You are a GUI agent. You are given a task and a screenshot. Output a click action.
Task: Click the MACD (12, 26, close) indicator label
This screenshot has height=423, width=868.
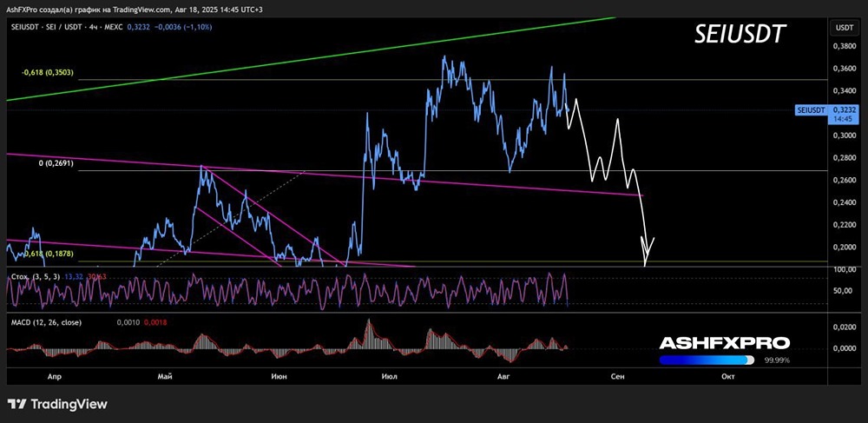(x=45, y=322)
